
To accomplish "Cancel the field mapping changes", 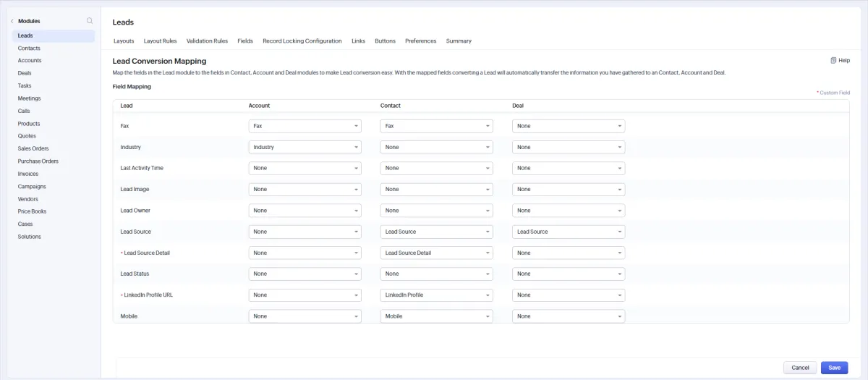I will click(x=800, y=368).
